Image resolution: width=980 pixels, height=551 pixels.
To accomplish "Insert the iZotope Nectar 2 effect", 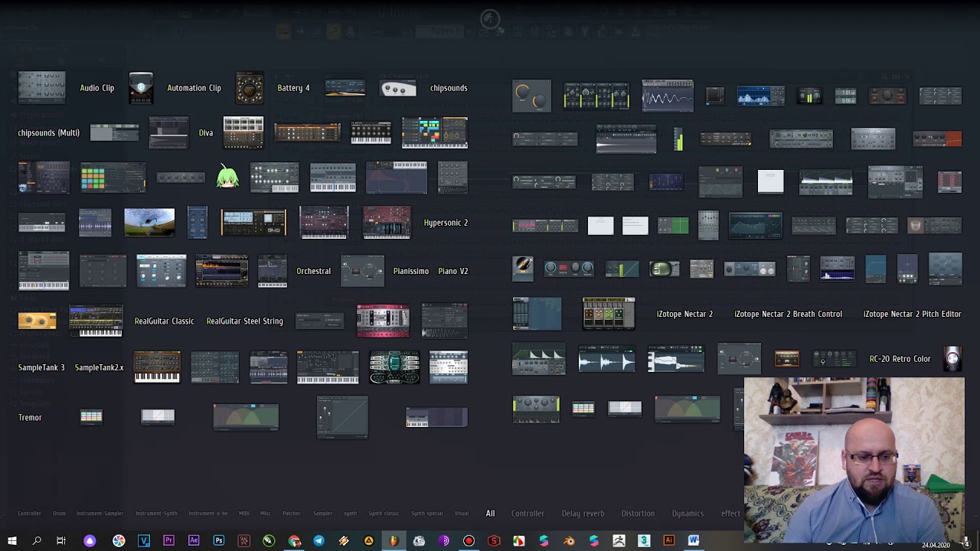I will (684, 314).
